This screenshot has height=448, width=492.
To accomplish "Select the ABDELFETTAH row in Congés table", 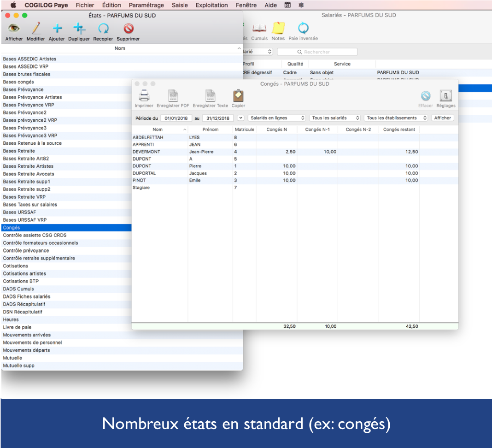I will point(295,137).
